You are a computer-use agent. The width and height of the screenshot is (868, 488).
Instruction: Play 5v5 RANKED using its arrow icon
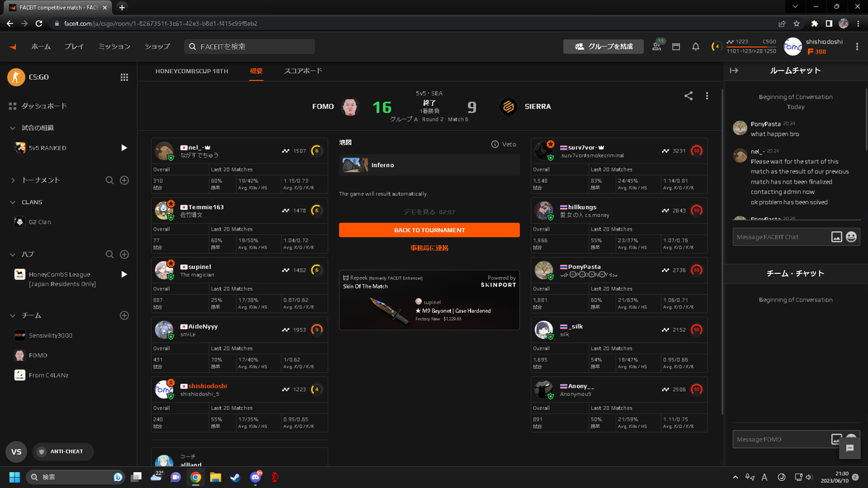pyautogui.click(x=124, y=147)
